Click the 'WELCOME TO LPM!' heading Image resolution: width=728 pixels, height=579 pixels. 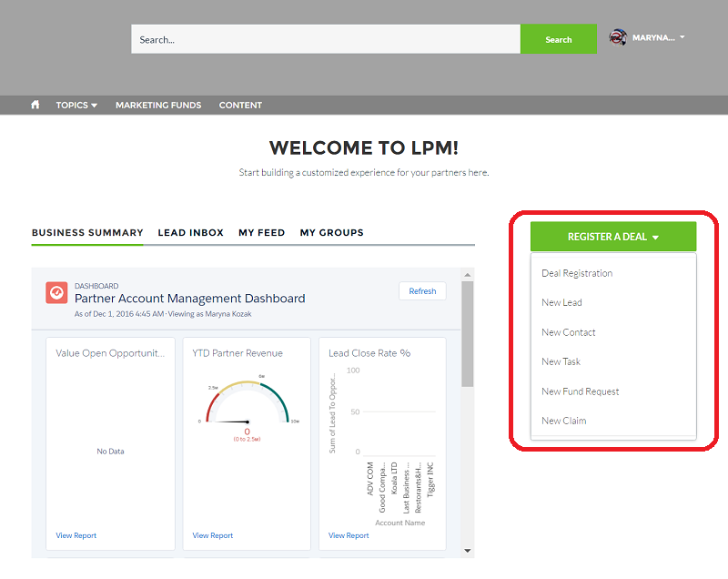(364, 147)
